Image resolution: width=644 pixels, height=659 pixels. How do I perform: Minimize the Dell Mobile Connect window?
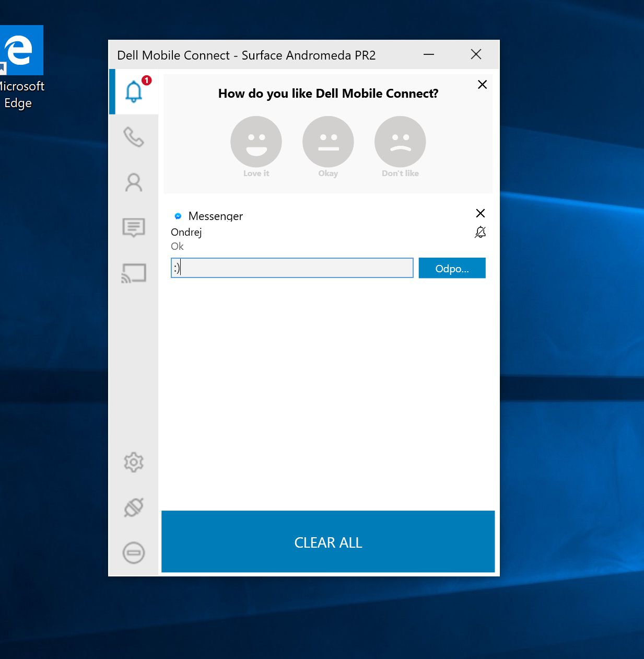429,54
